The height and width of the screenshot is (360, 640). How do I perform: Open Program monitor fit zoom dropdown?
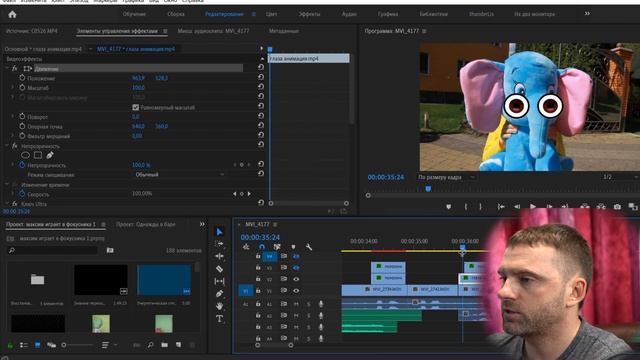[447, 177]
